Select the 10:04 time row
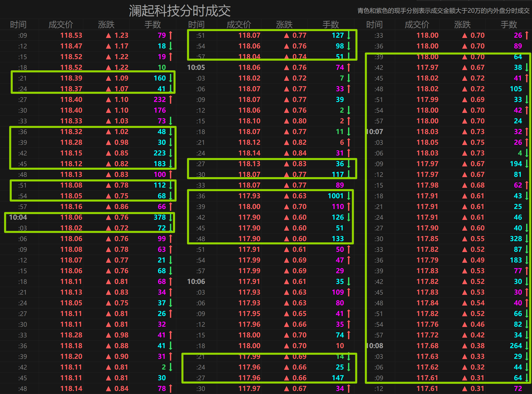Screen dimensions: 532x394 pos(18,217)
